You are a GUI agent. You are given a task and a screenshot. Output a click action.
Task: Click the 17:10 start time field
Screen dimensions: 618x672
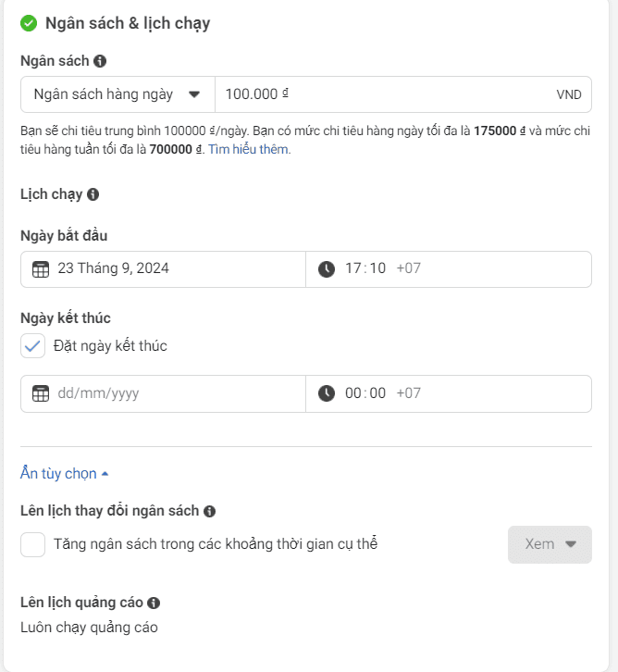(x=449, y=269)
